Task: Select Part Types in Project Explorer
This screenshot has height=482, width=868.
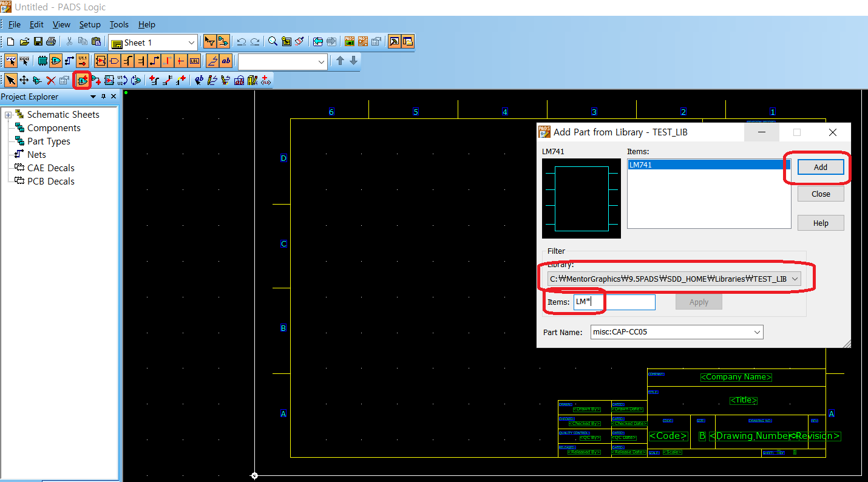Action: click(49, 141)
